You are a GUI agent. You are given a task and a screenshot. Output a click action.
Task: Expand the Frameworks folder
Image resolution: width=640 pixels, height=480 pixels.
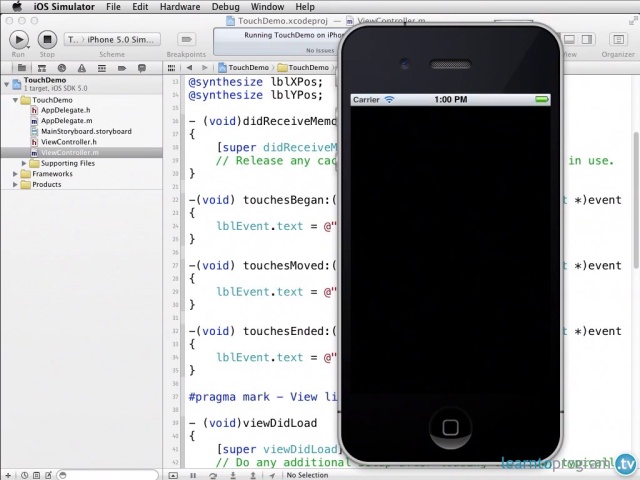coord(15,174)
